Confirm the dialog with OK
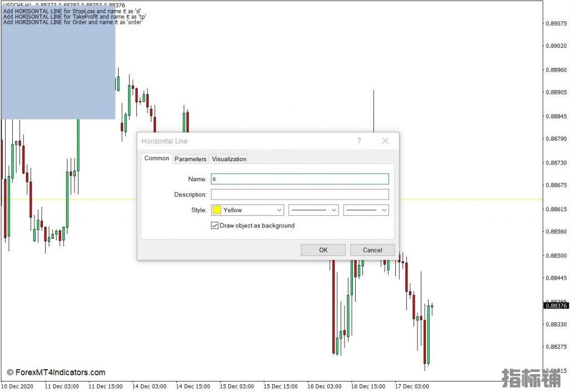The image size is (570, 392). point(323,250)
